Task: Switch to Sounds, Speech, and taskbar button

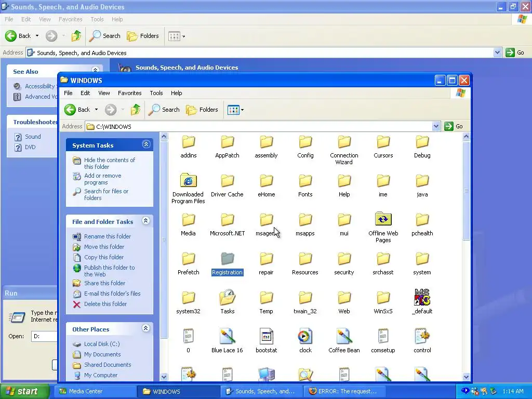Action: [x=261, y=391]
